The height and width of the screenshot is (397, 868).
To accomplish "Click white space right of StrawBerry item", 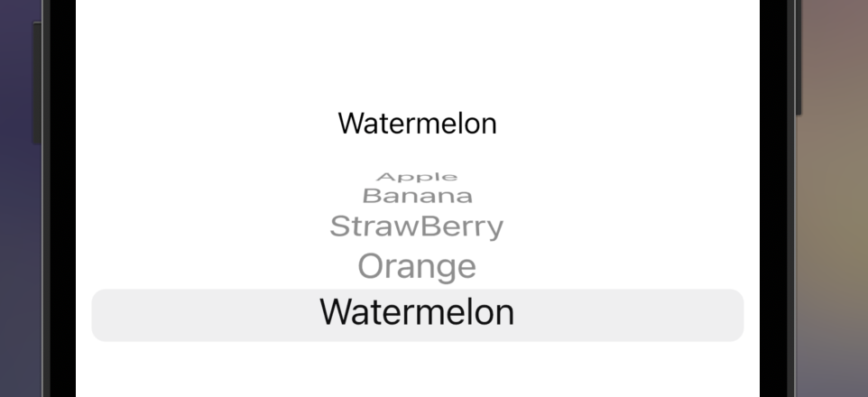I will pos(631,226).
